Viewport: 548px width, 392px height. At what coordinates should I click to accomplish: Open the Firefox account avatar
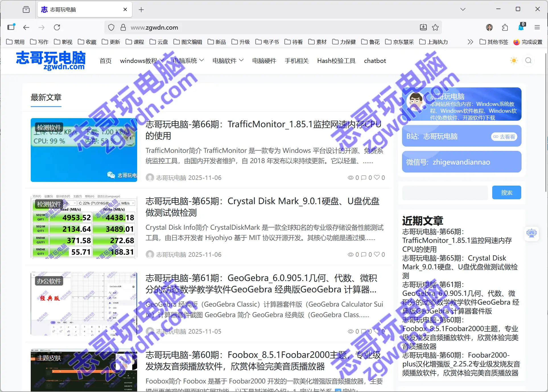tap(489, 27)
